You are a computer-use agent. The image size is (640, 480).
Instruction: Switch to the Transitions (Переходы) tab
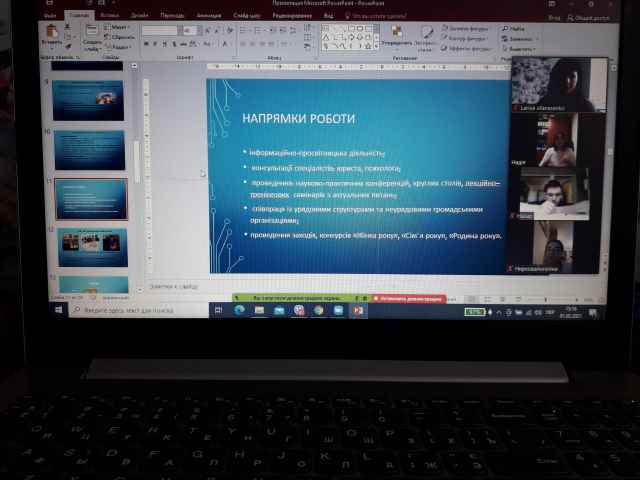(172, 16)
